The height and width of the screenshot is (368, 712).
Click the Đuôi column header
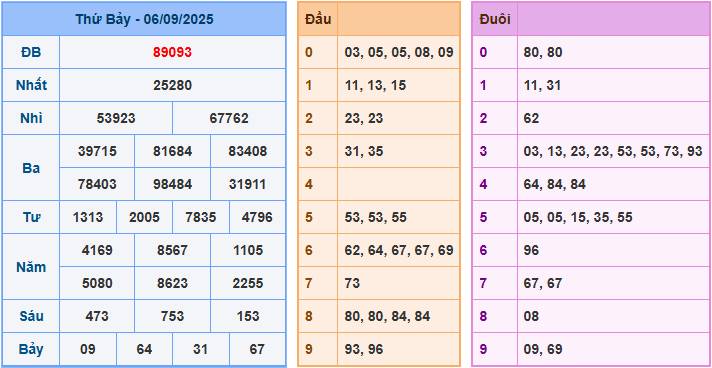tap(494, 19)
